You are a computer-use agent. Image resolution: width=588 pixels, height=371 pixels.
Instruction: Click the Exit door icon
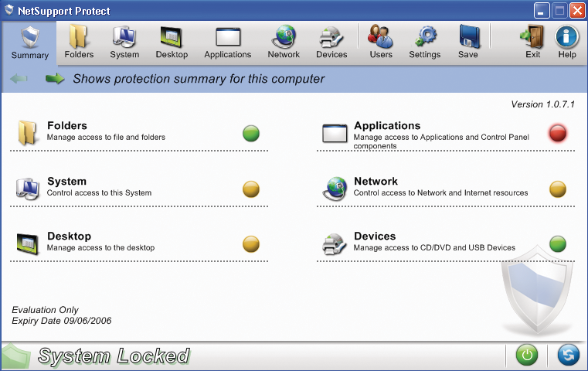(532, 42)
